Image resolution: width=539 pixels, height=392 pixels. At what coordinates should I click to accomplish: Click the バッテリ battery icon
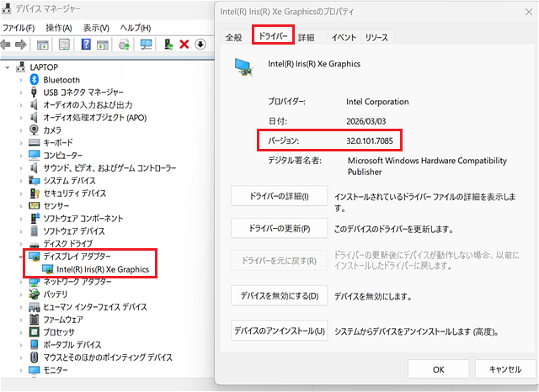[x=34, y=294]
